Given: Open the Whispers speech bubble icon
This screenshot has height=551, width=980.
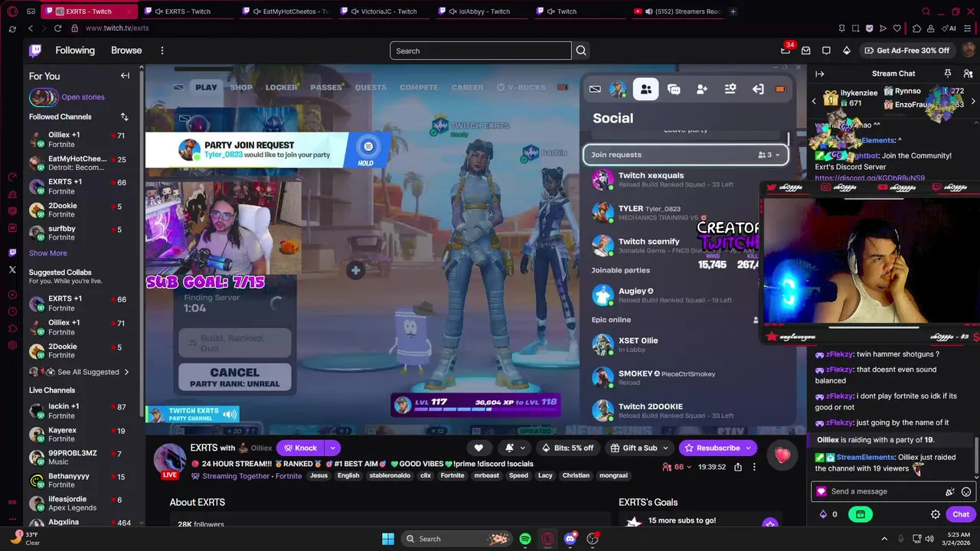Looking at the screenshot, I should [x=826, y=51].
